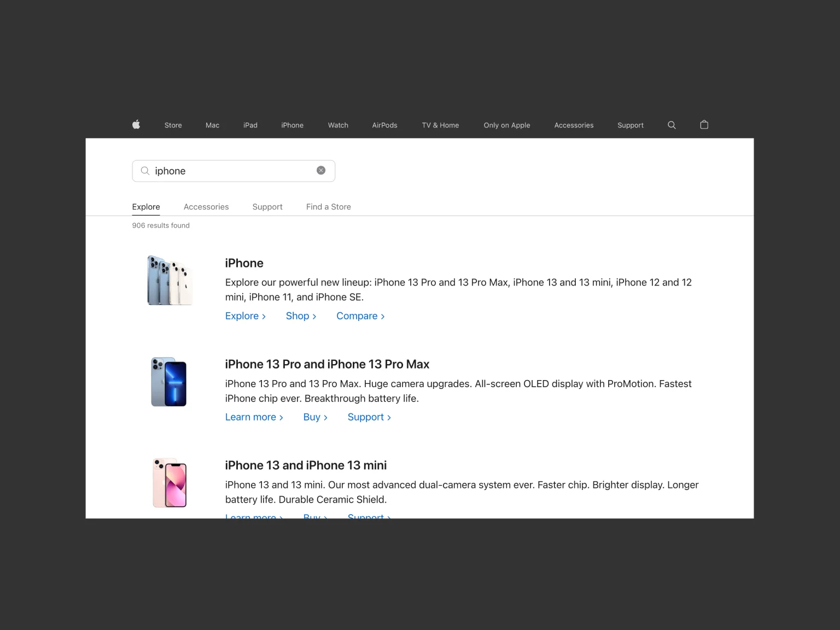Follow the Shop link under iPhone result
This screenshot has width=840, height=630.
[301, 316]
